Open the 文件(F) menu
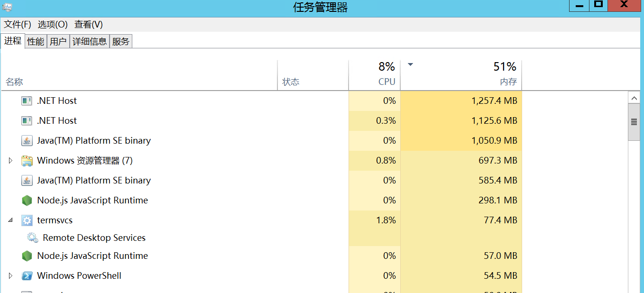This screenshot has width=644, height=293. (18, 25)
